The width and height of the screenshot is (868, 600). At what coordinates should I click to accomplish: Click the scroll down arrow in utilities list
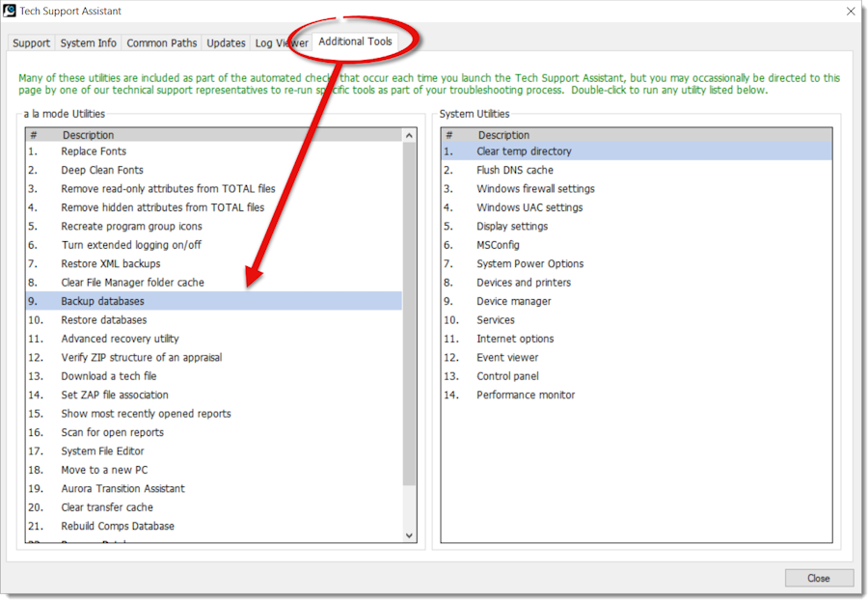(409, 535)
